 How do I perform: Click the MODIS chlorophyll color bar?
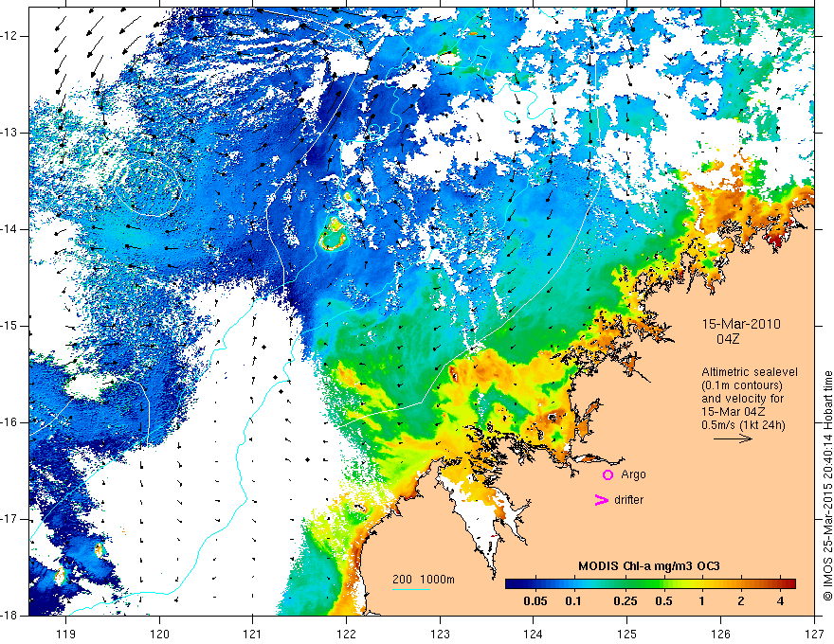click(x=650, y=583)
